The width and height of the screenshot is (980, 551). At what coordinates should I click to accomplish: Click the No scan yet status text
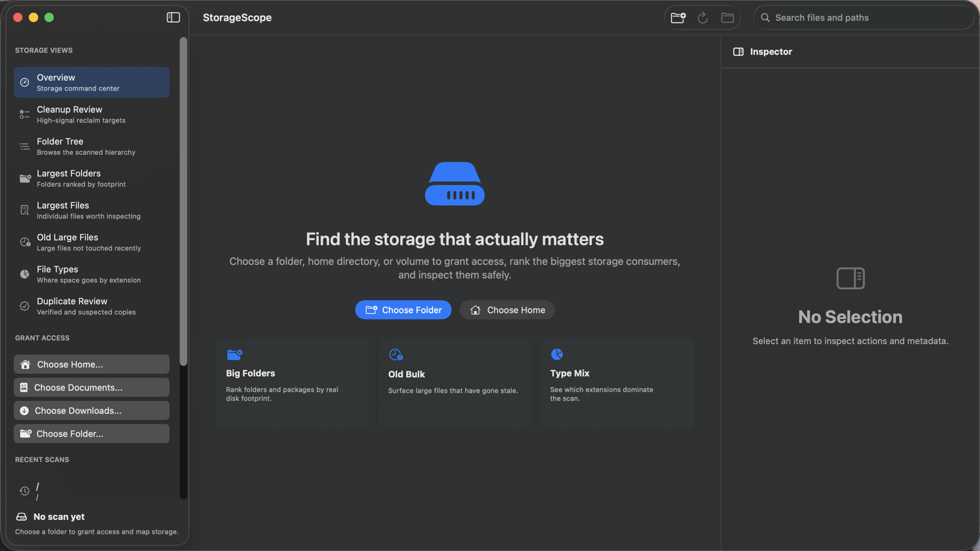[x=59, y=517]
